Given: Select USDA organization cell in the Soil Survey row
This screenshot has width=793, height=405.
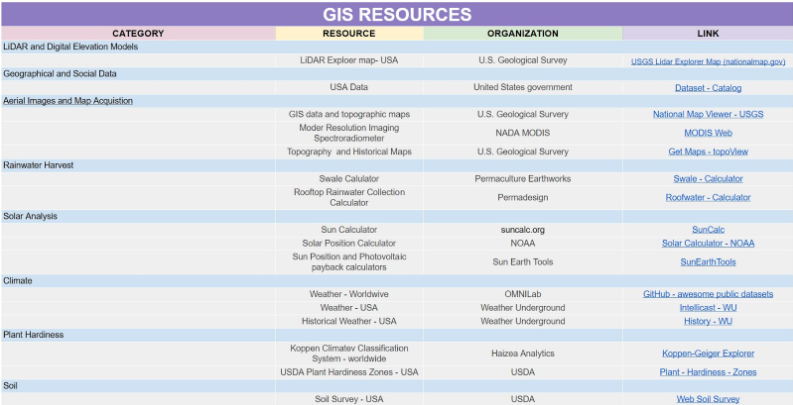Looking at the screenshot, I should click(523, 399).
